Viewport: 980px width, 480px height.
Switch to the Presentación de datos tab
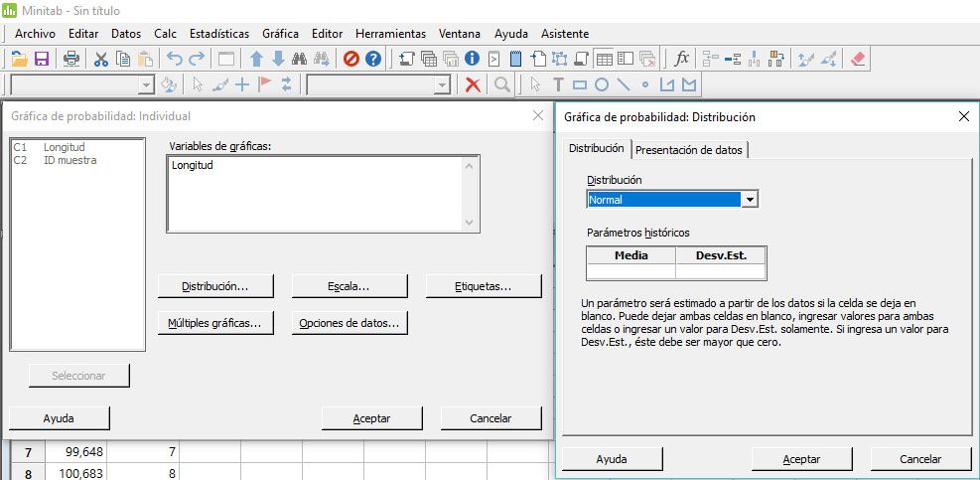click(689, 150)
